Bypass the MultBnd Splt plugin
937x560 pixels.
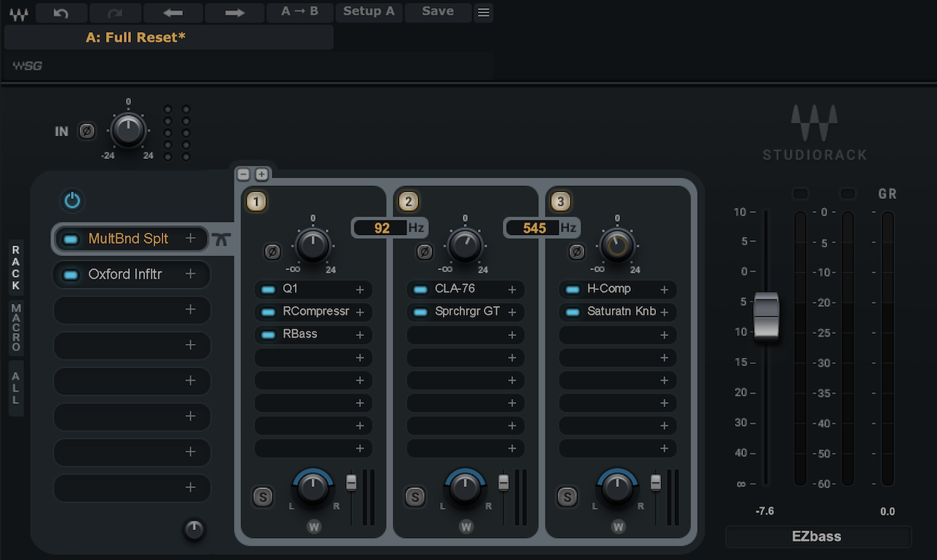[71, 239]
